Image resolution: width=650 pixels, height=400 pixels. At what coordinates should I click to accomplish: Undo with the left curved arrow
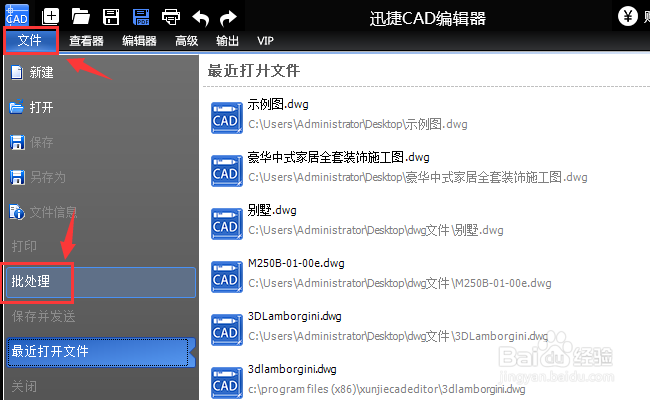click(201, 18)
